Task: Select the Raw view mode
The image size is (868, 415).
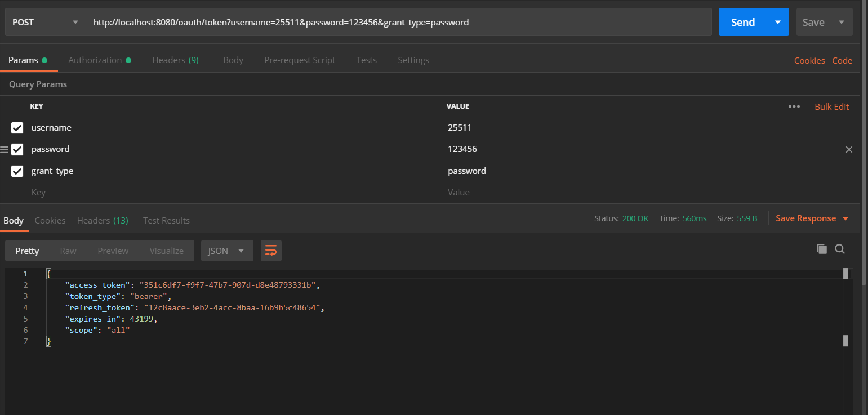Action: pos(68,251)
